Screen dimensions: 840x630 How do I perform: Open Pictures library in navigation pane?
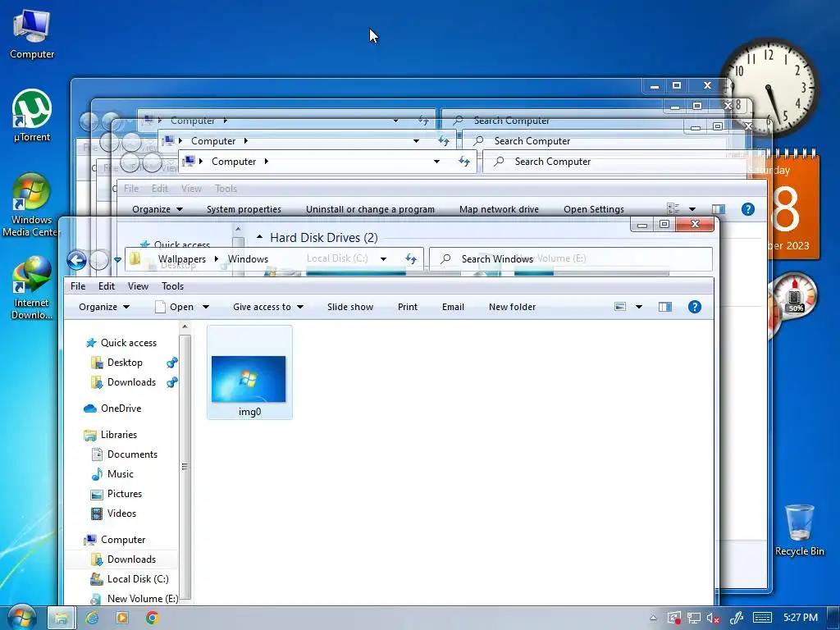pos(125,494)
